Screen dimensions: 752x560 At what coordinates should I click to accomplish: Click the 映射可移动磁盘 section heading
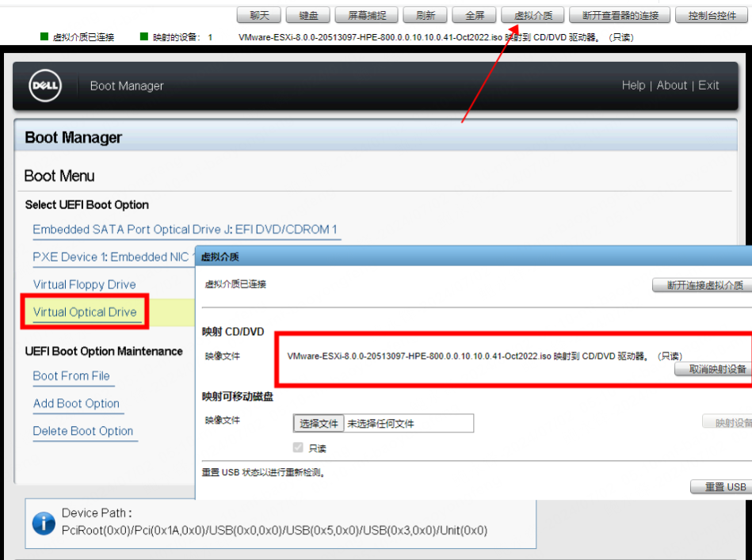click(238, 397)
